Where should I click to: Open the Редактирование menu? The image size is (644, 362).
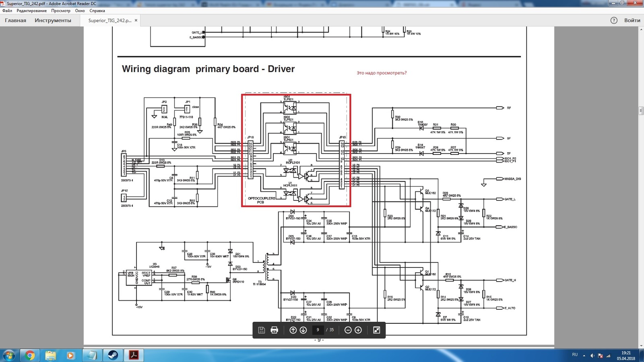click(31, 11)
